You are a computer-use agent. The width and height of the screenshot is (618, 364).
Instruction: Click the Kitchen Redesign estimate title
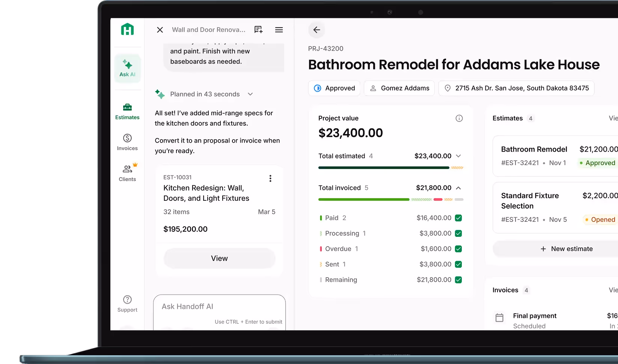coord(206,193)
